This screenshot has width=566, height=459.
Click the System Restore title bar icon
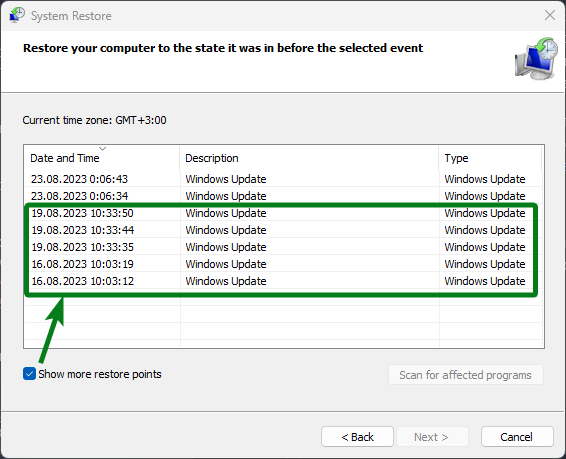click(17, 15)
